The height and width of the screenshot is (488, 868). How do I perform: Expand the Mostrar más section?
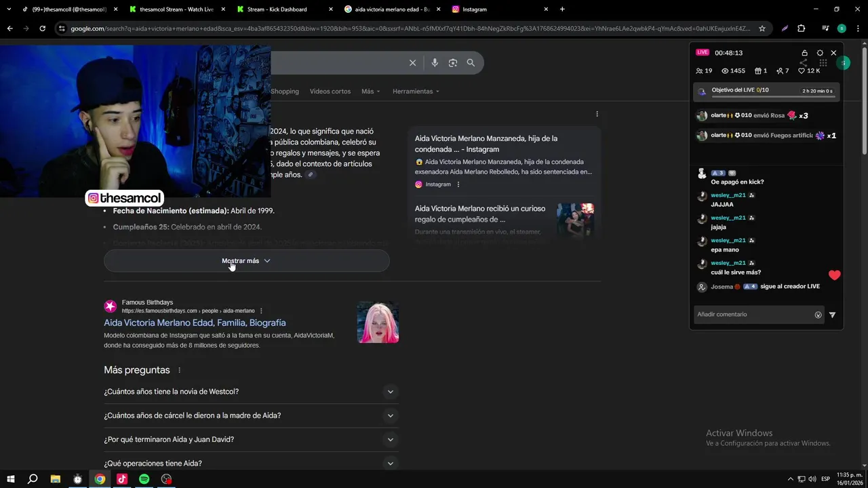tap(247, 261)
